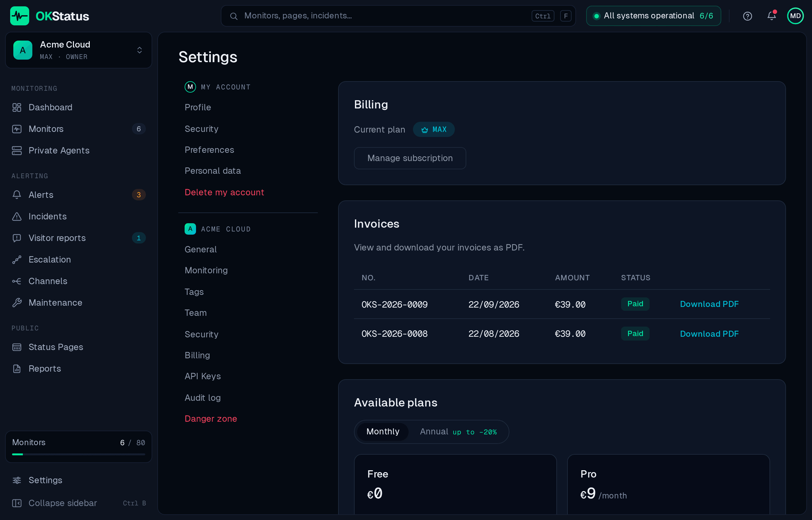Click the Monitors pulse icon

[x=16, y=129]
